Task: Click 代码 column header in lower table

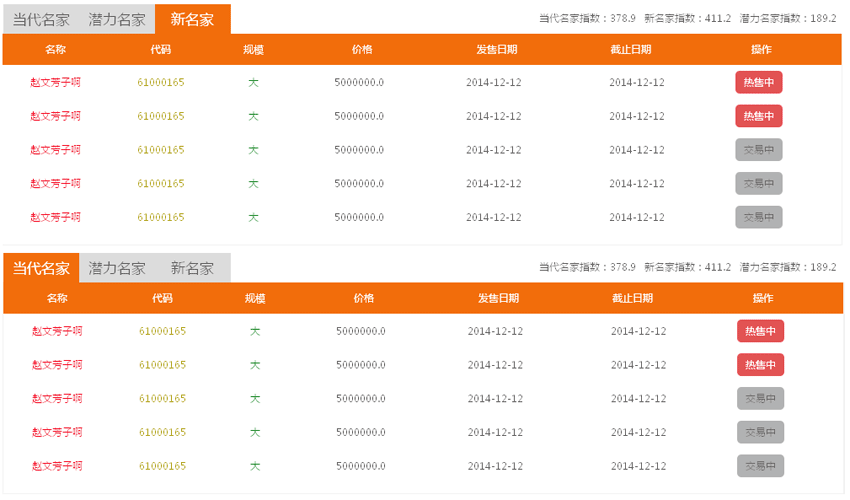Action: pyautogui.click(x=162, y=298)
